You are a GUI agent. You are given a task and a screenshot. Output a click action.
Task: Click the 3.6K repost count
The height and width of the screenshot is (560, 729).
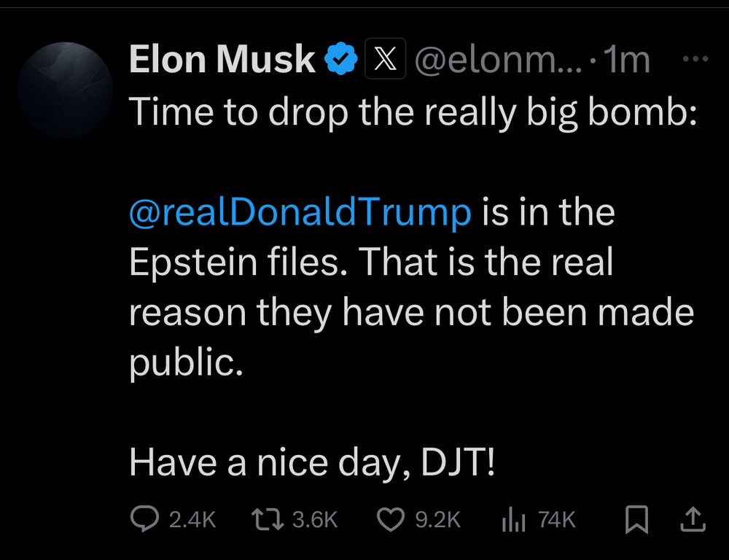315,520
